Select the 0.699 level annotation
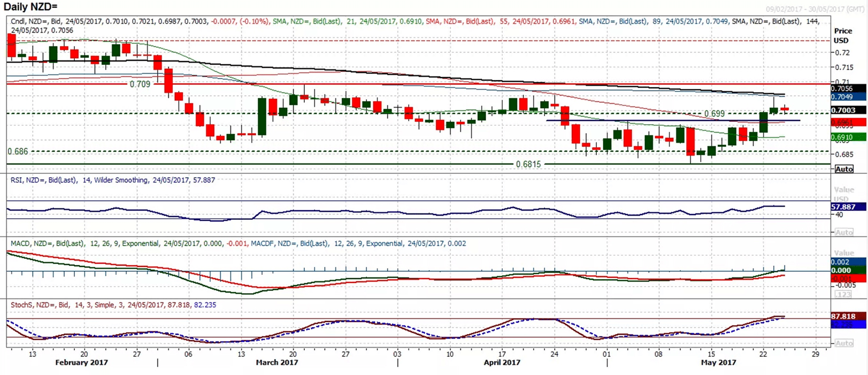868x375 pixels. coord(715,113)
